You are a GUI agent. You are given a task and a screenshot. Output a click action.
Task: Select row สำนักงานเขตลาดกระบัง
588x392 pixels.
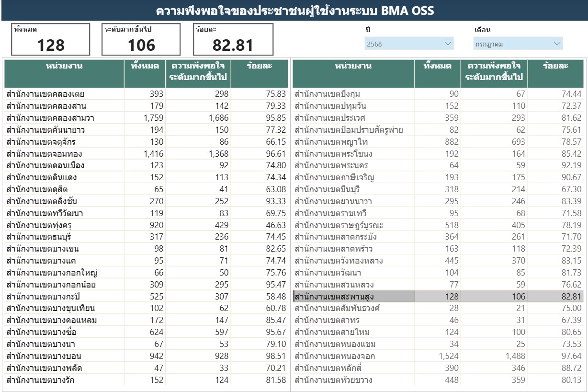[x=438, y=237]
